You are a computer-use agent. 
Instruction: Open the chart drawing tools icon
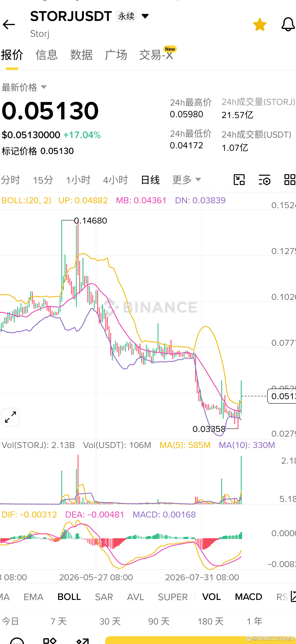pos(239,180)
